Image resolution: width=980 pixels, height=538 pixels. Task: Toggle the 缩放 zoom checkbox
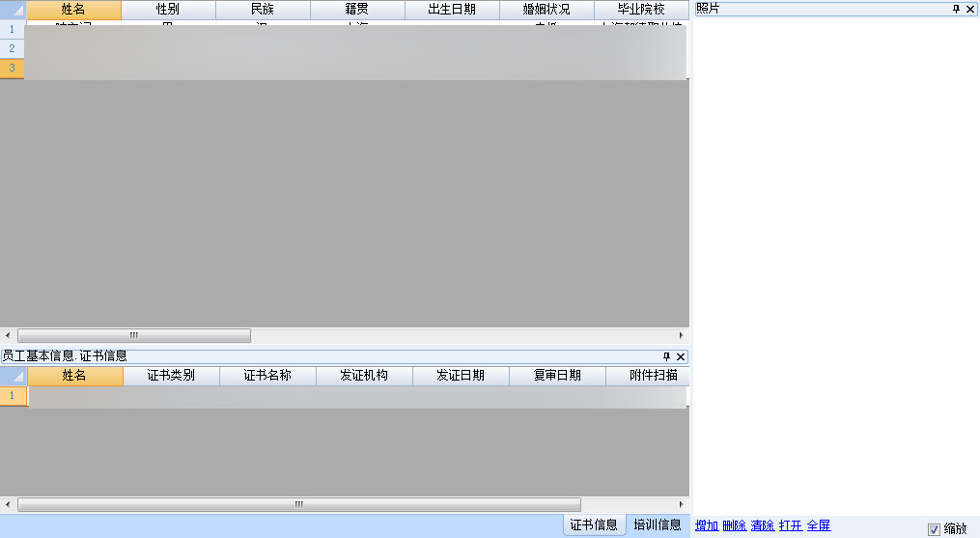pyautogui.click(x=934, y=529)
